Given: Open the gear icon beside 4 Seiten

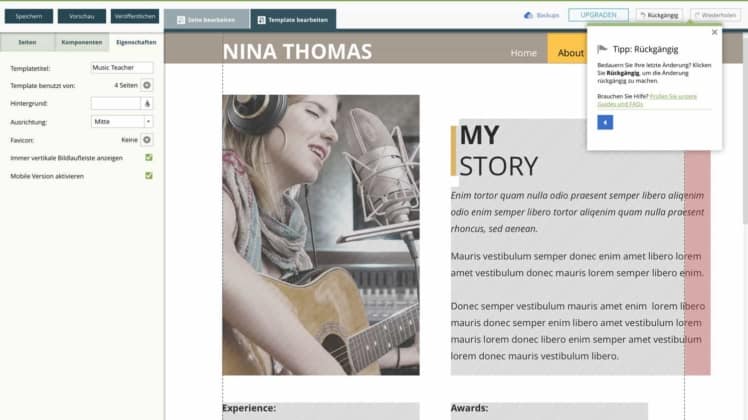Looking at the screenshot, I should coord(147,85).
